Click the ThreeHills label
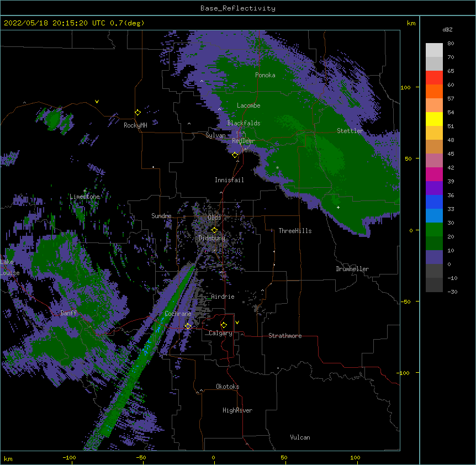The width and height of the screenshot is (476, 465). click(x=295, y=231)
